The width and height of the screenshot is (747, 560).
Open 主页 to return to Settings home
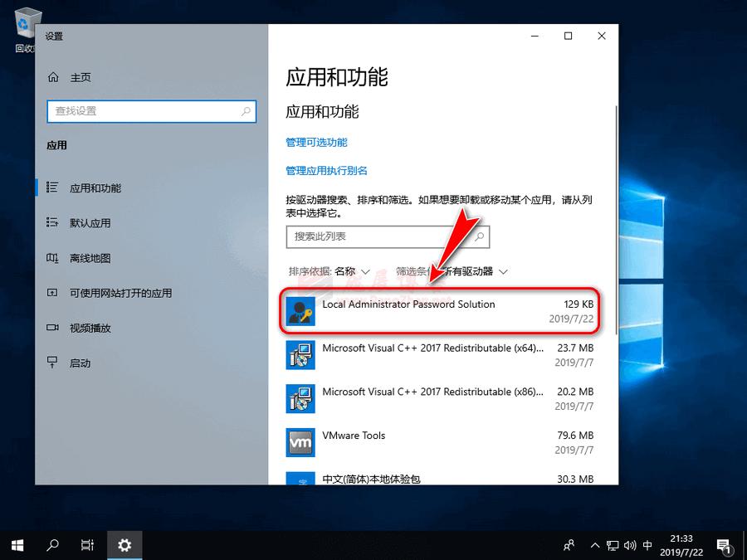tap(80, 77)
